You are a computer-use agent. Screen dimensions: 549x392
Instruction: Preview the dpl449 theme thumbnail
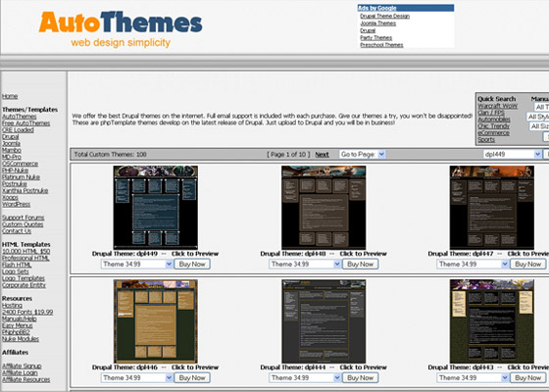pyautogui.click(x=156, y=208)
